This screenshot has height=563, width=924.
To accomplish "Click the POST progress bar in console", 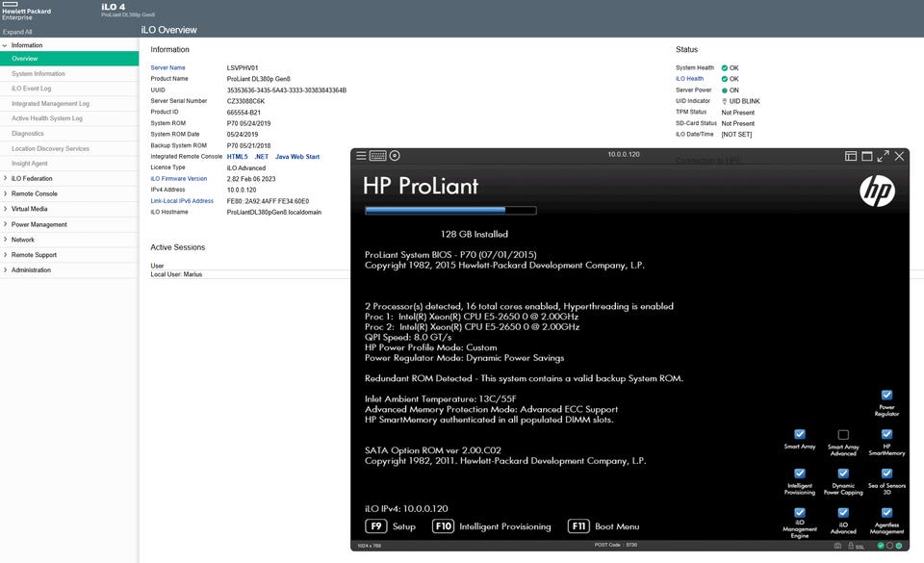I will pyautogui.click(x=450, y=210).
